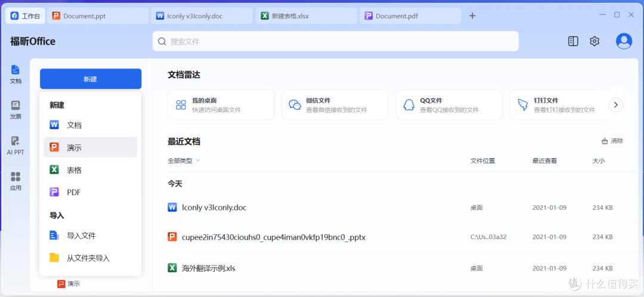Click Excel icon of 海外翻译示例.xls row
644x297 pixels.
(x=172, y=268)
